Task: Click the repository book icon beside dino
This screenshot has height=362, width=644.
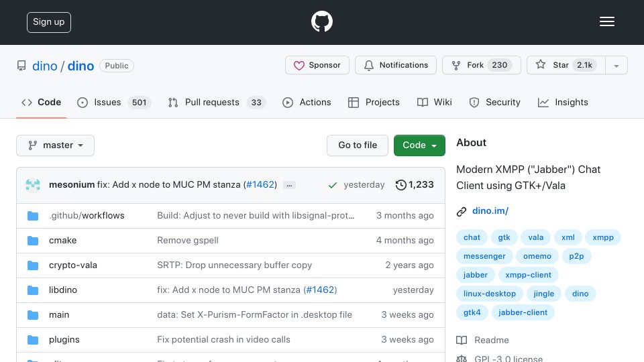Action: (x=21, y=66)
